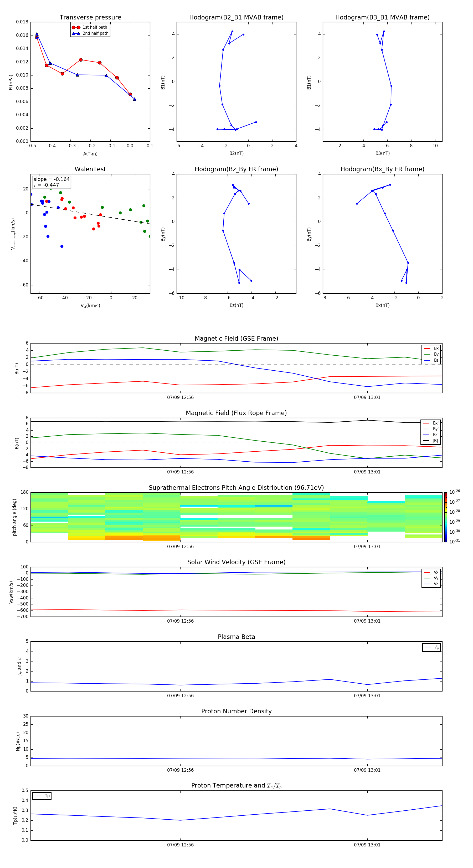Screen dimensions: 473x868
Task: Click the "β_p and β" y-axis label
Action: [19, 667]
